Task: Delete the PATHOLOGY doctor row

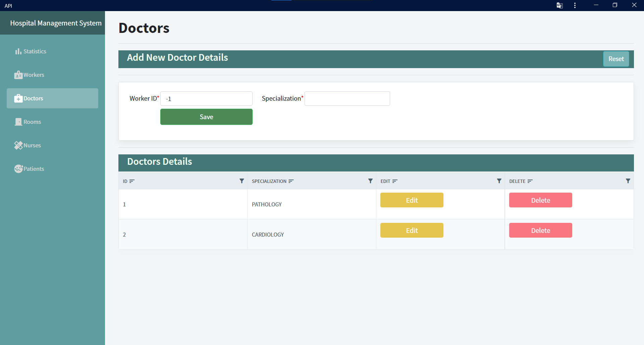Action: [x=540, y=200]
